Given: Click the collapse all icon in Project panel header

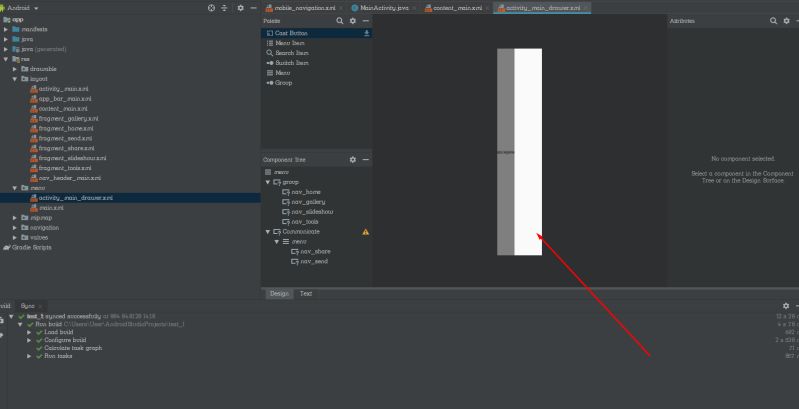Looking at the screenshot, I should [224, 8].
